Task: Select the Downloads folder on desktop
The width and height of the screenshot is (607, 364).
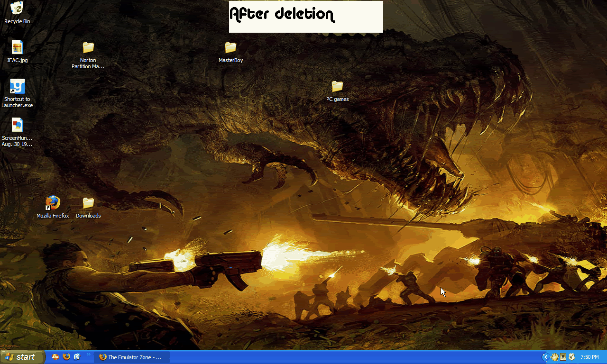Action: [x=88, y=203]
